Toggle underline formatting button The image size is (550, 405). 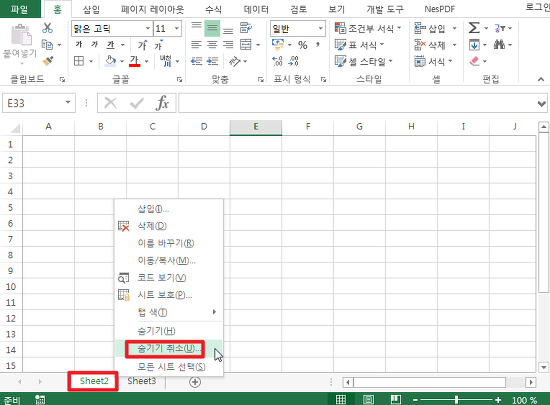(x=111, y=45)
